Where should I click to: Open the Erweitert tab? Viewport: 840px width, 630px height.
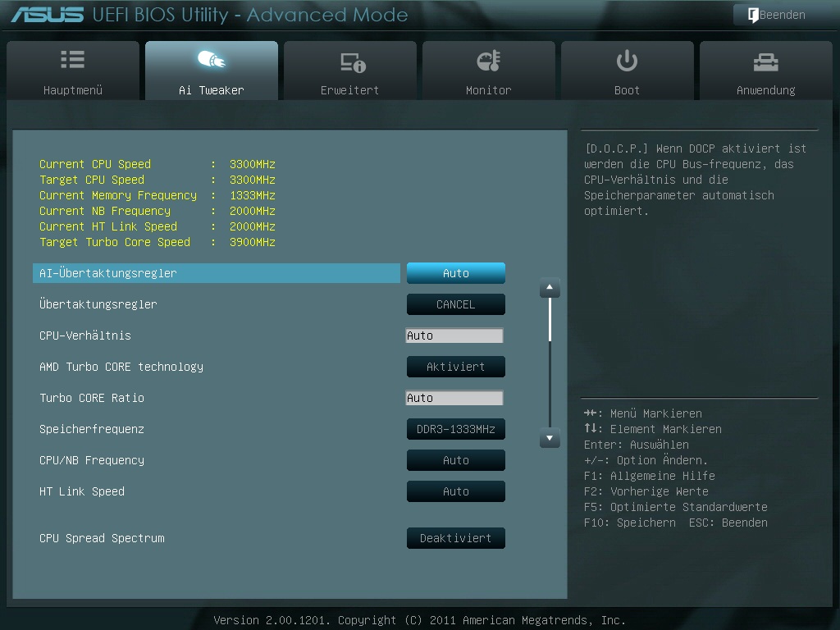[349, 71]
